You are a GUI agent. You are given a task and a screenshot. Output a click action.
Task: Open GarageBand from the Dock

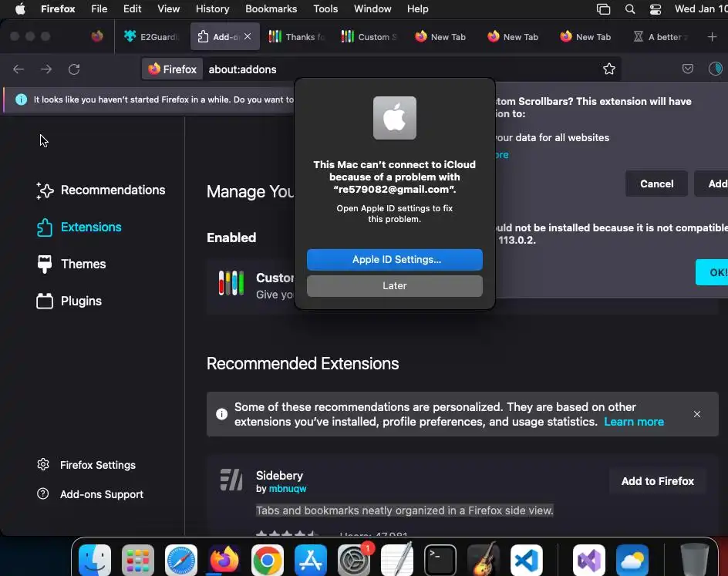pyautogui.click(x=484, y=560)
